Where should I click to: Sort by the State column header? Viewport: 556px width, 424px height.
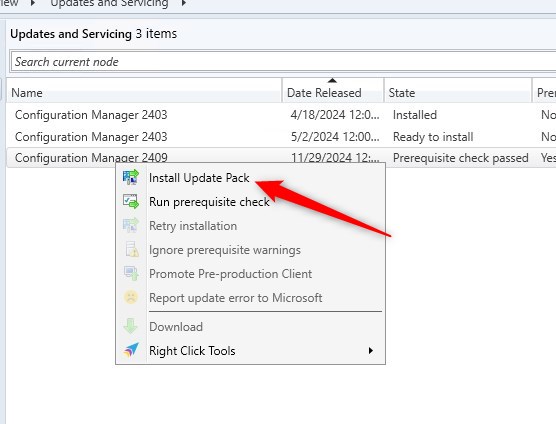click(x=458, y=93)
